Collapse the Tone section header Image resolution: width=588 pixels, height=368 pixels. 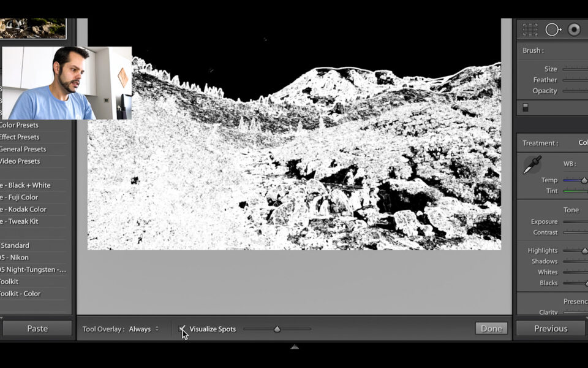[571, 210]
